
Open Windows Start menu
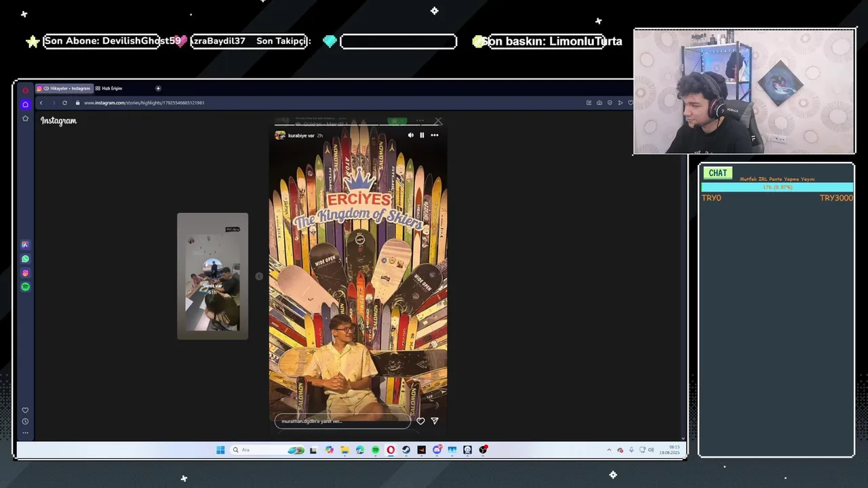click(220, 449)
